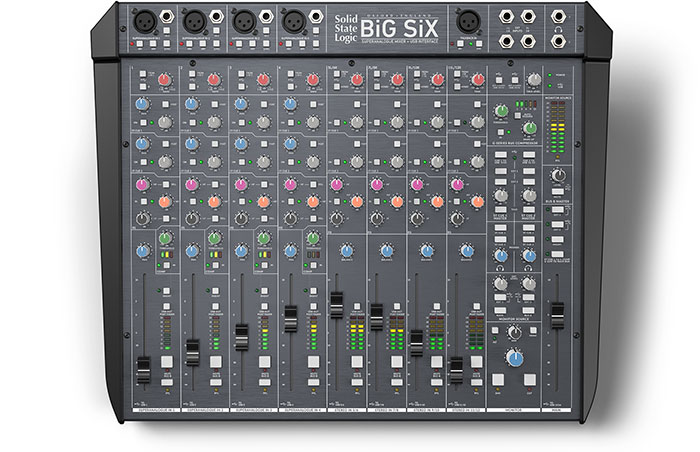Screen dimensions: 700x452
Task: Turn the large blue monitor level knob
Action: coord(515,358)
